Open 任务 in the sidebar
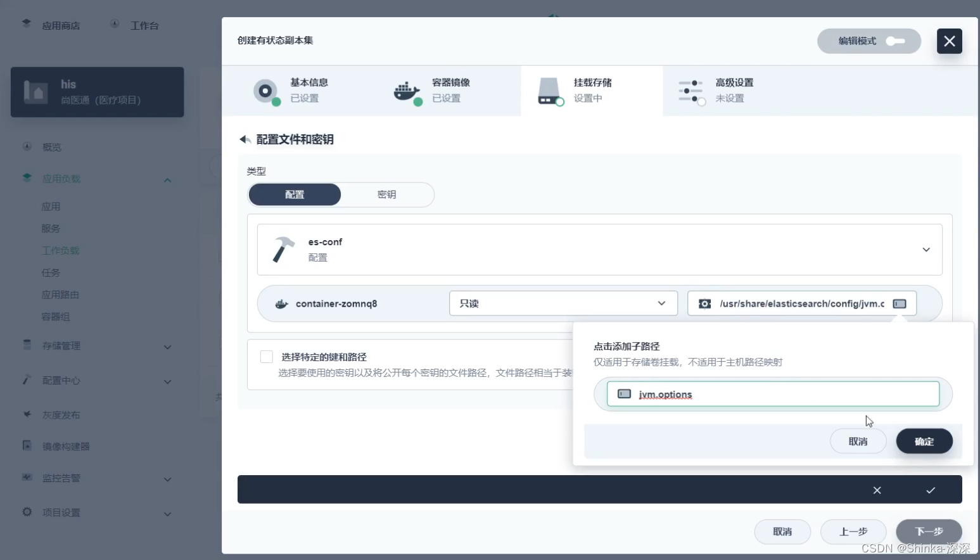 pos(51,273)
